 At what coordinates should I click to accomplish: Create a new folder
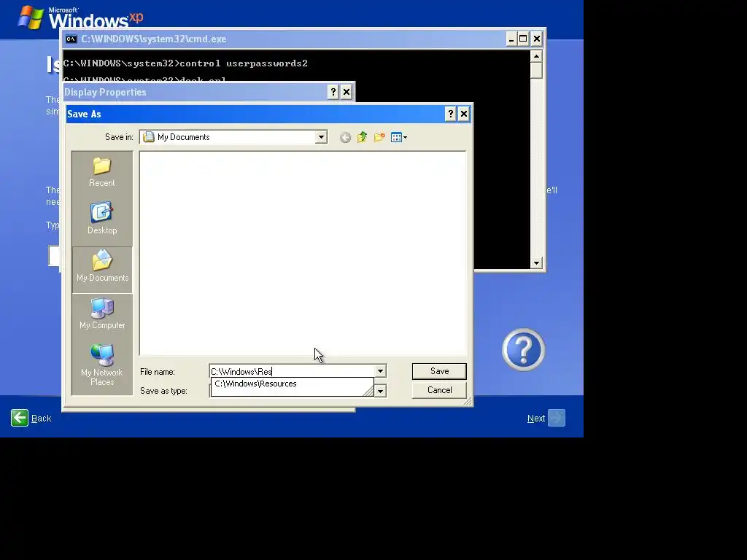pyautogui.click(x=379, y=138)
